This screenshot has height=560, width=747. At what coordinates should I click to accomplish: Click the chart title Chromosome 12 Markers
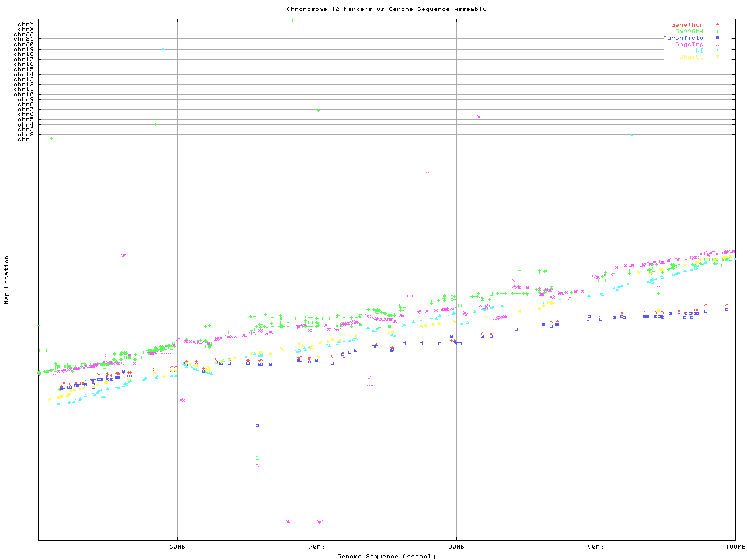click(x=386, y=9)
